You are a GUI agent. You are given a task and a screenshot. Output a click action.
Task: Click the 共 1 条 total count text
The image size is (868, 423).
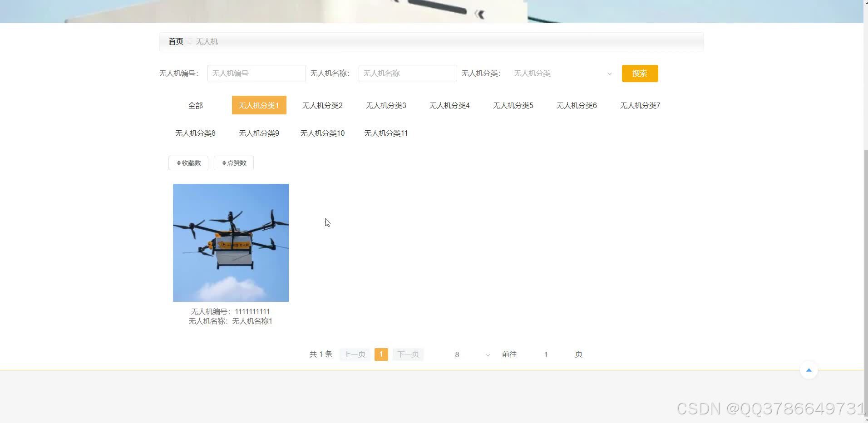[321, 354]
